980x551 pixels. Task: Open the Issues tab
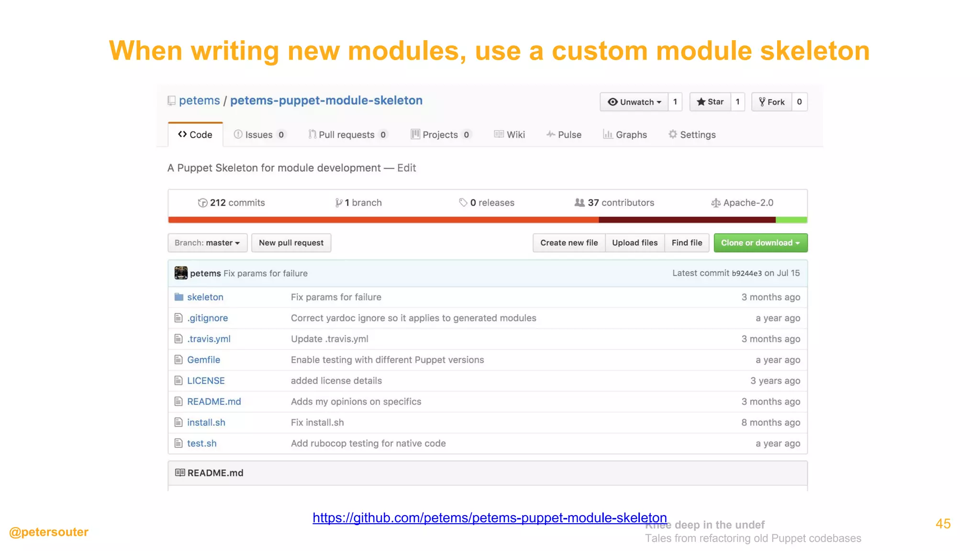(259, 135)
